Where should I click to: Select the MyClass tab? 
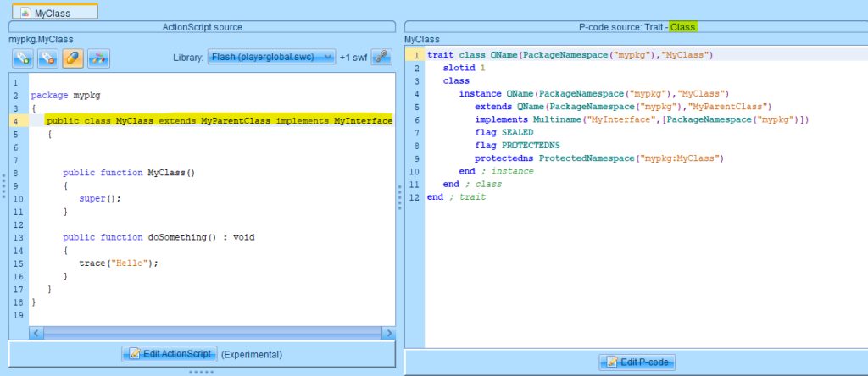55,12
